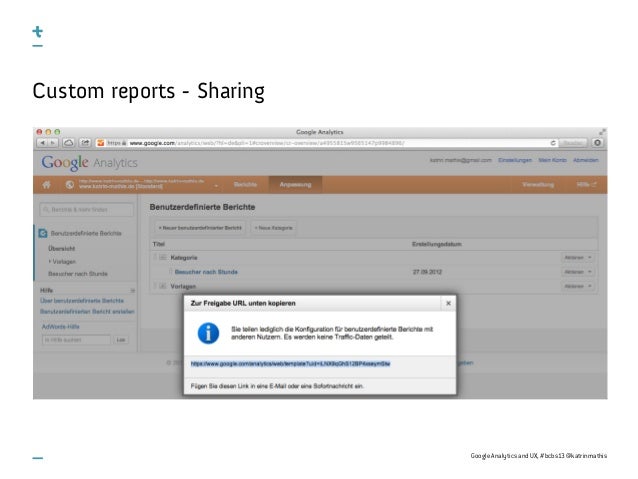Screen dimensions: 638x479
Task: Open Mein Konto link
Action: [552, 160]
